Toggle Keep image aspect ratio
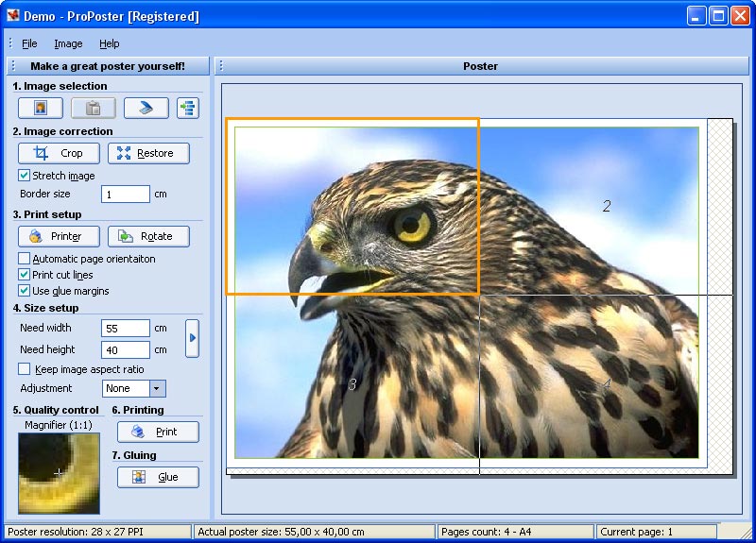756x543 pixels. 25,369
